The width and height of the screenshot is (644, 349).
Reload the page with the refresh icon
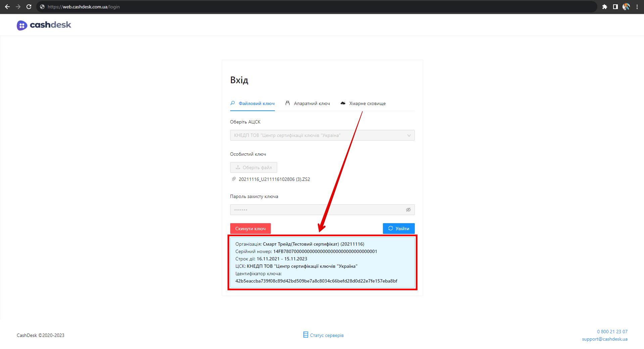29,7
